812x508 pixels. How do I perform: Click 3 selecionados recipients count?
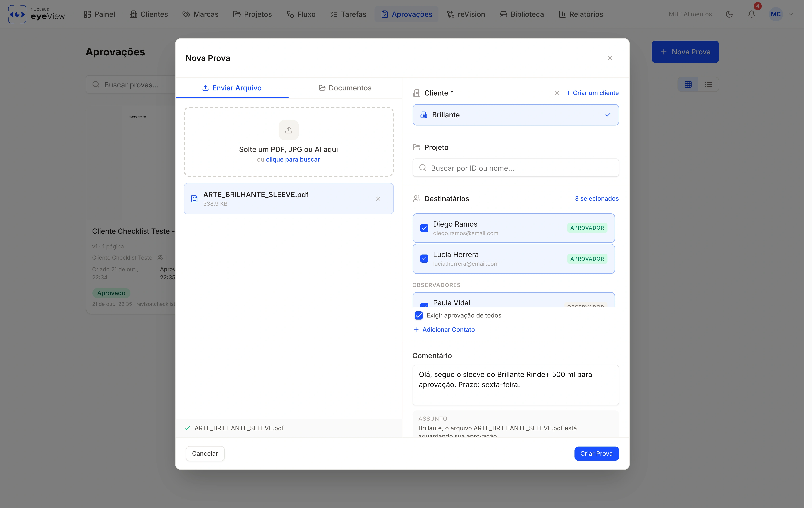point(597,199)
